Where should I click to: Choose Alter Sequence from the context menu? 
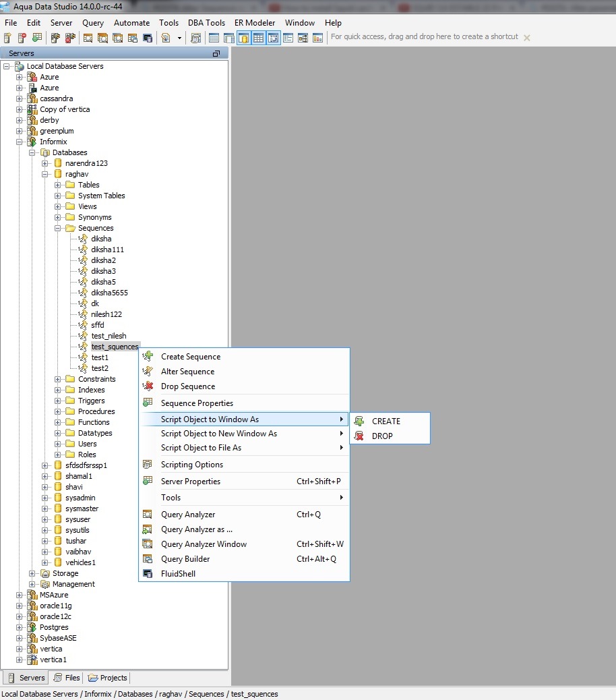pos(244,372)
